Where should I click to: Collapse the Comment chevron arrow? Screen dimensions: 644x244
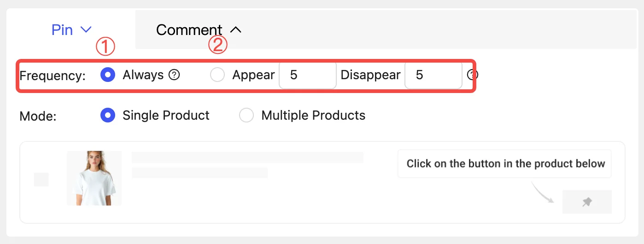coord(235,30)
